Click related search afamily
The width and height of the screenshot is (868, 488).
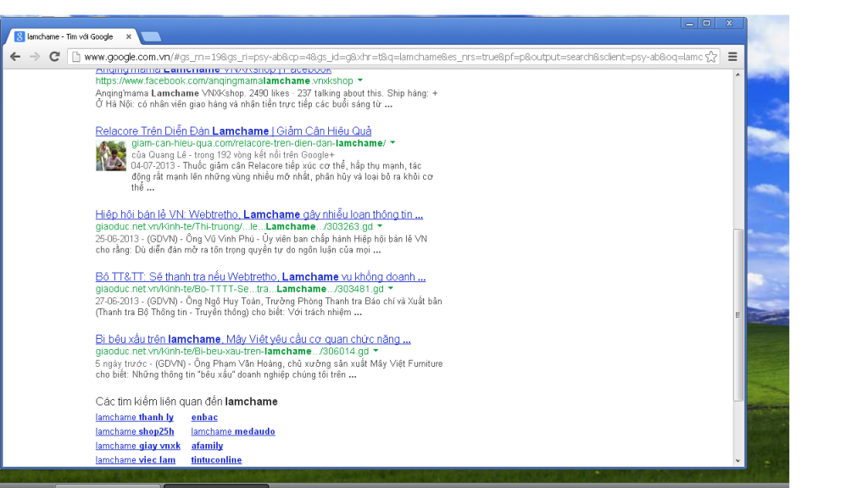click(207, 446)
